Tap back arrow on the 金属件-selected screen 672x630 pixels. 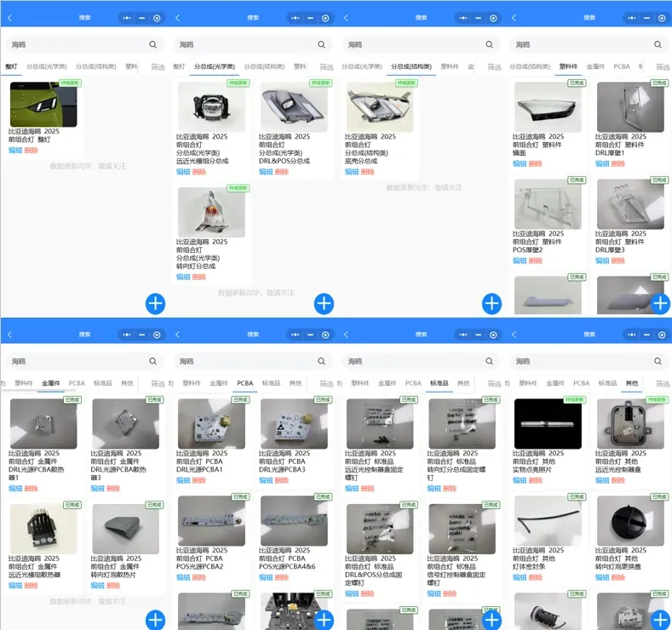point(9,335)
